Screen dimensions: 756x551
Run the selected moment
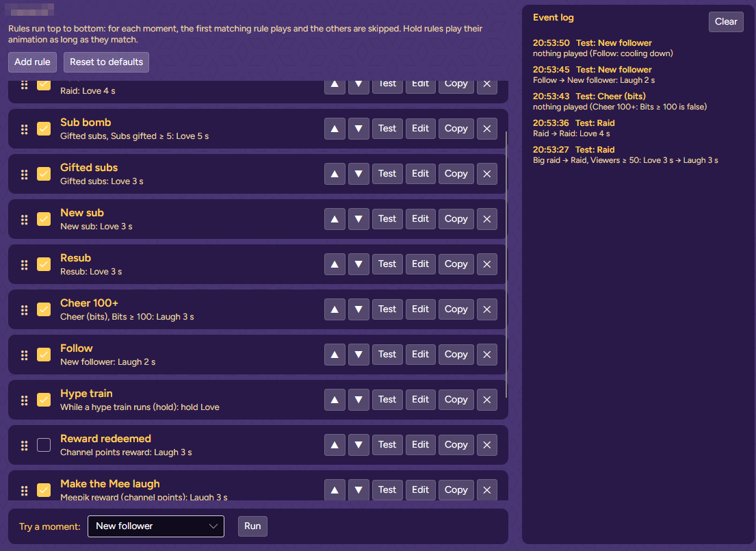click(x=252, y=526)
